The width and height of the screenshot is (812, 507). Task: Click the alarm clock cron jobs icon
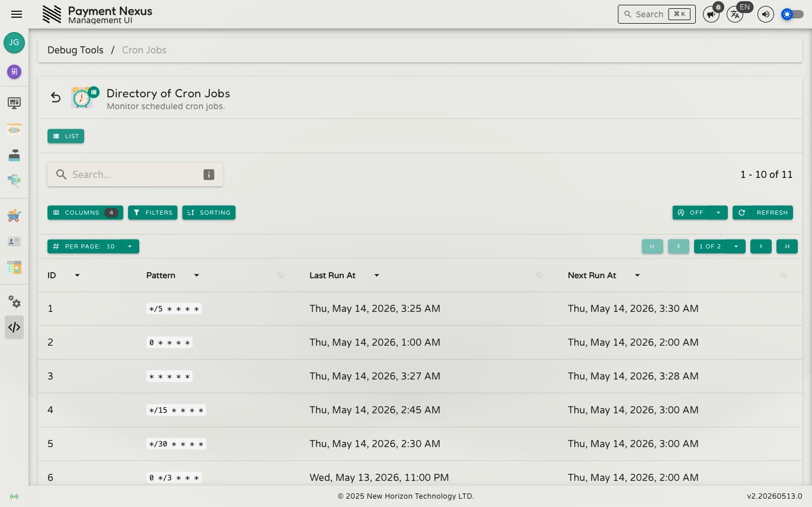coord(83,97)
